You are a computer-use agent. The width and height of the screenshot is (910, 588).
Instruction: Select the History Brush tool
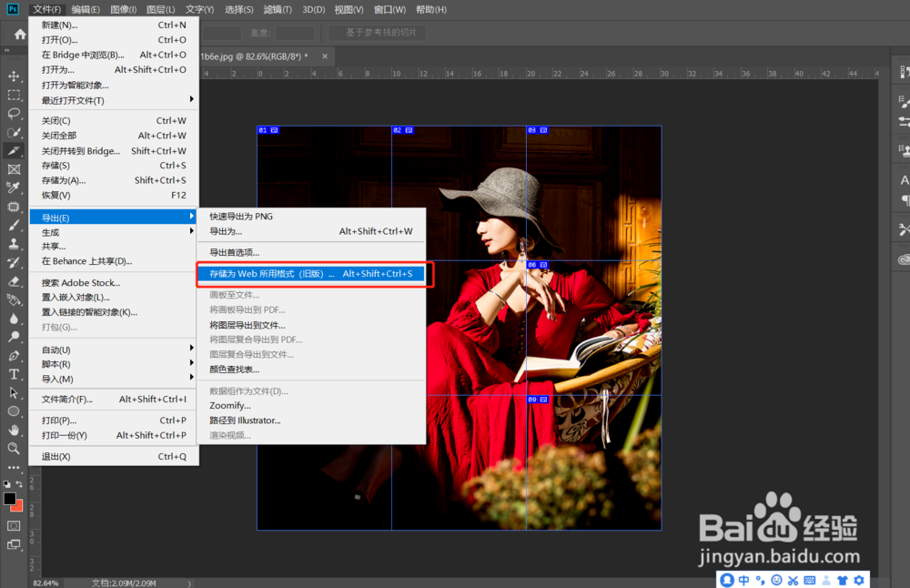pyautogui.click(x=14, y=262)
